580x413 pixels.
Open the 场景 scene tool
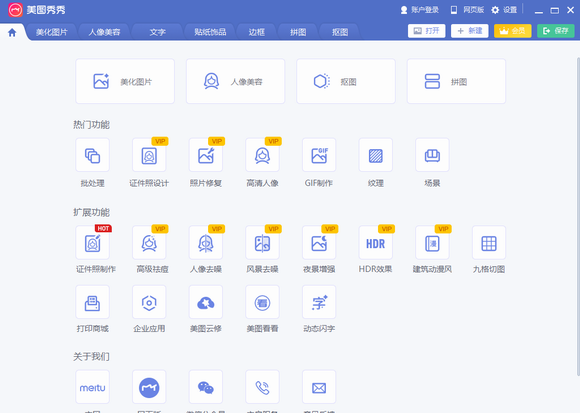point(432,155)
